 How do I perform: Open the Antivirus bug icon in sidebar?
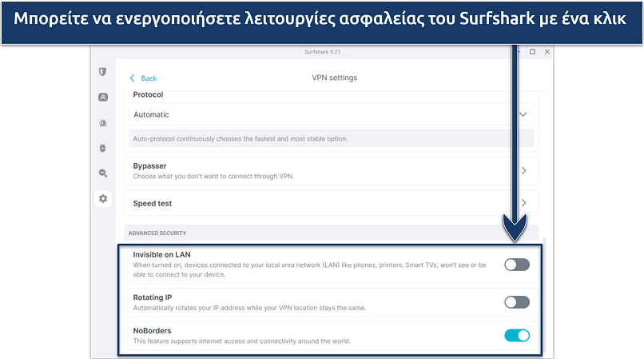tap(103, 148)
